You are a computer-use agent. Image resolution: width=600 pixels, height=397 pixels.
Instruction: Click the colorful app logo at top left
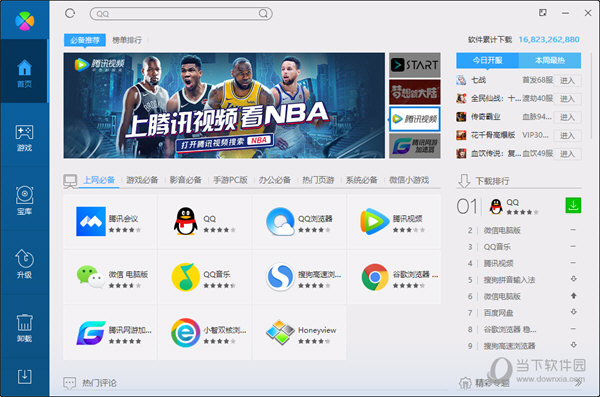(x=24, y=20)
